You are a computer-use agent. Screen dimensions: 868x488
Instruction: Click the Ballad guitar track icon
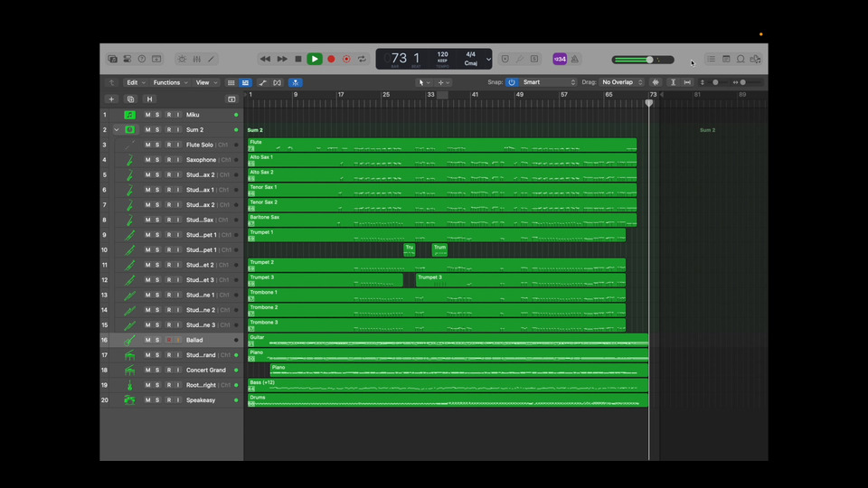(x=130, y=340)
